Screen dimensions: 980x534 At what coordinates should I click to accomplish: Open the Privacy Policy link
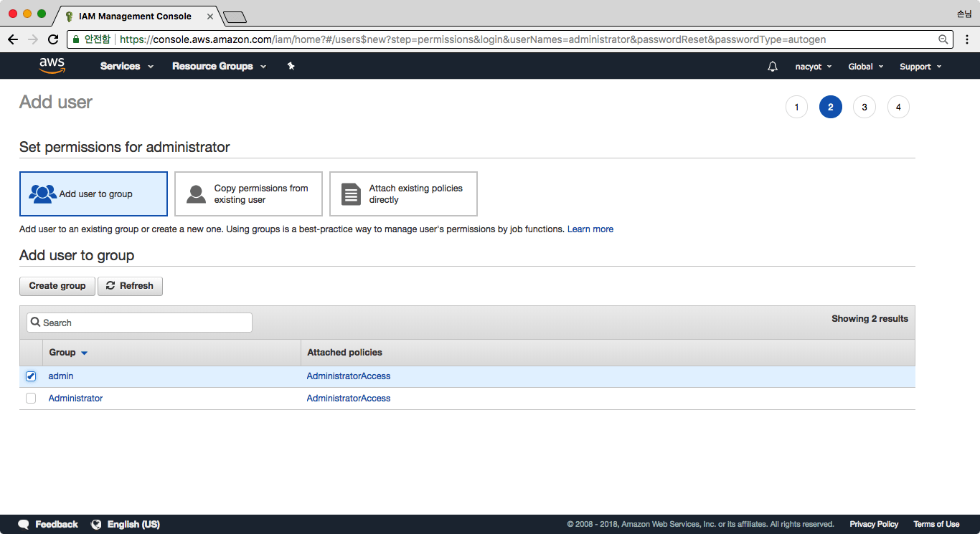click(874, 524)
